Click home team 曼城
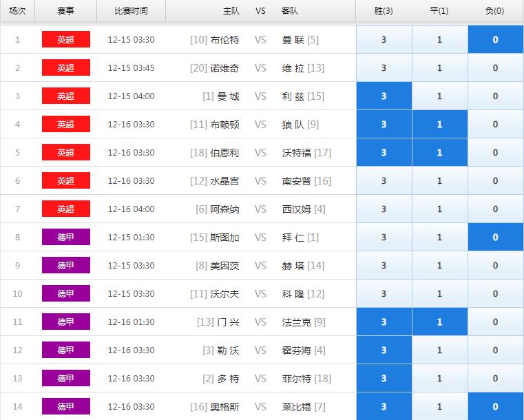Screen dimensions: 524x420 click(228, 96)
